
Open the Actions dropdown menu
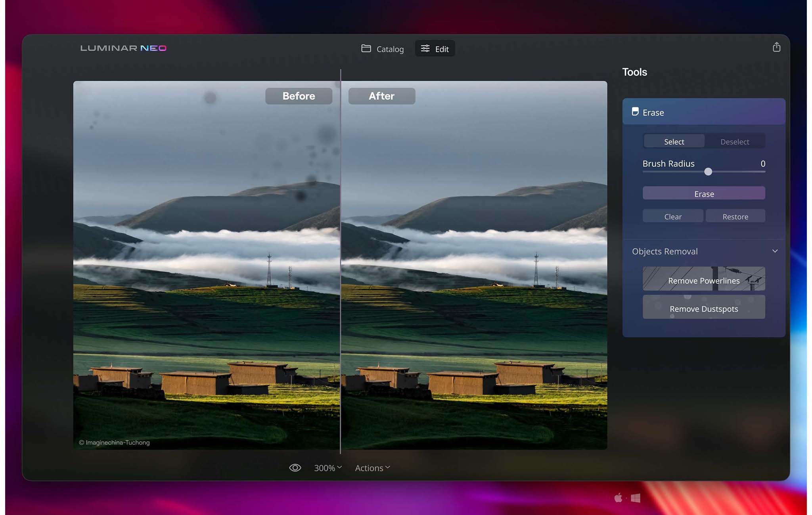372,468
